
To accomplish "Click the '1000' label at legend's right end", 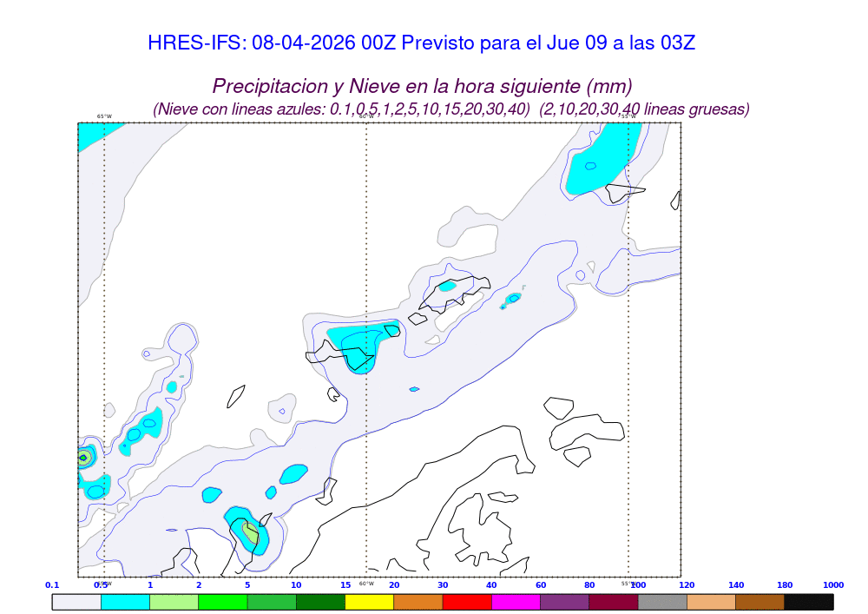I will (833, 585).
